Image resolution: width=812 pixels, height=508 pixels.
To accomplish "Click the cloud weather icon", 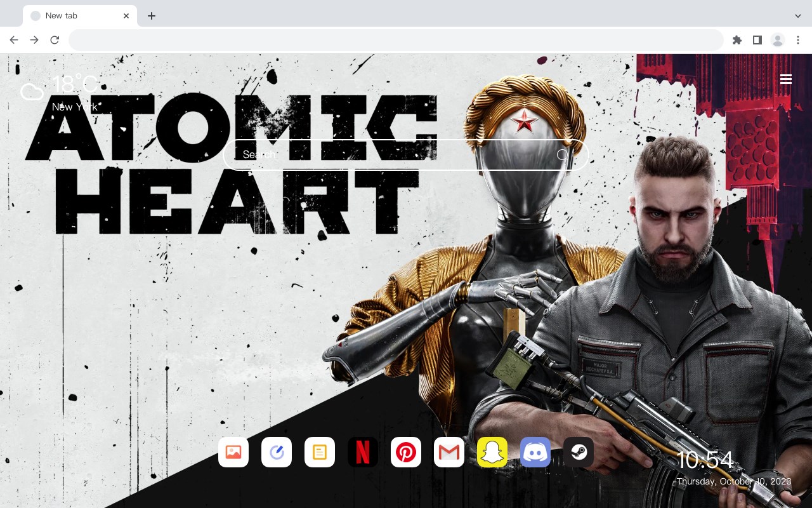I will [x=32, y=93].
